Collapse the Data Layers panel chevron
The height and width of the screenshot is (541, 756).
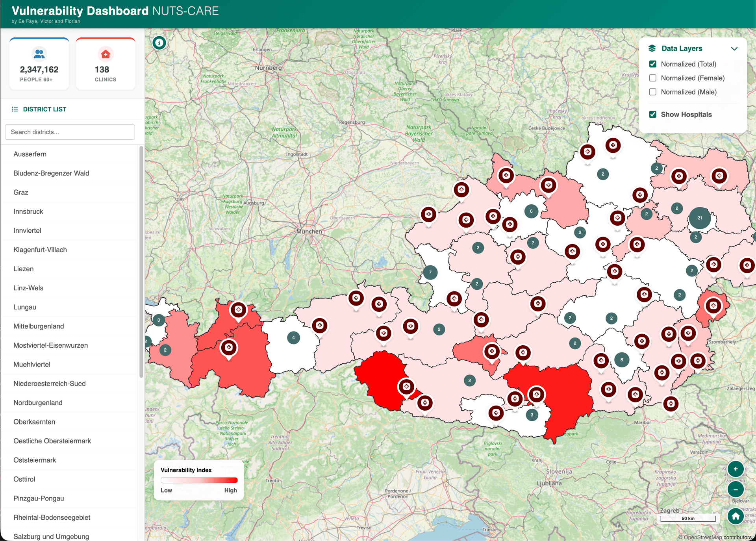[734, 49]
